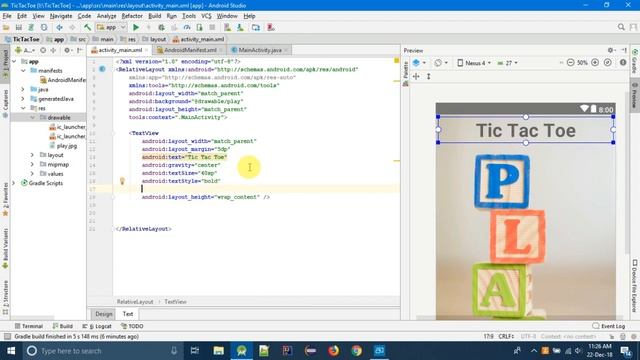Open the Refactor menu
The width and height of the screenshot is (640, 360).
[132, 16]
